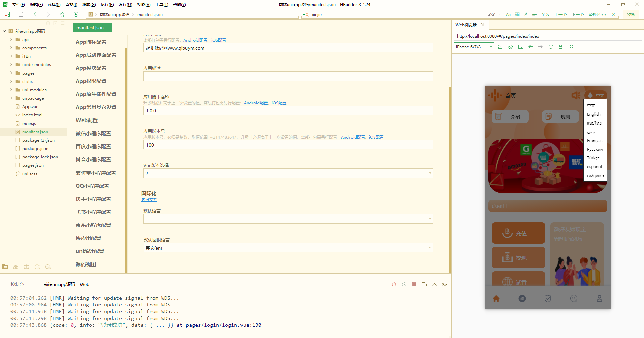Click the red stop icon in console
The height and width of the screenshot is (338, 644).
click(414, 284)
